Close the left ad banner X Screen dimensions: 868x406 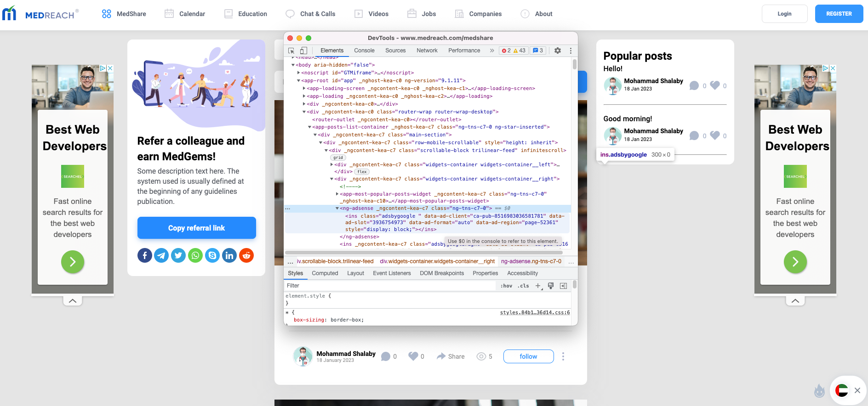[x=110, y=68]
